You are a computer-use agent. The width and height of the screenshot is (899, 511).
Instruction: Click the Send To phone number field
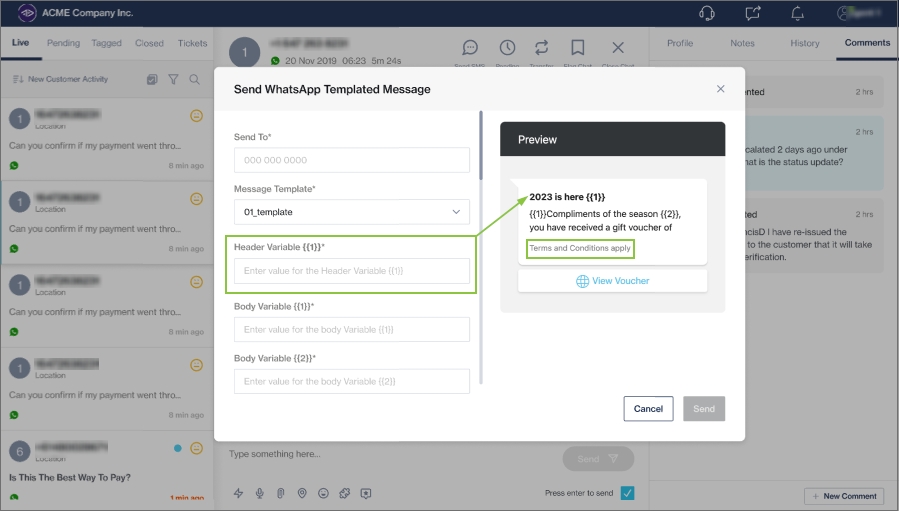(351, 160)
